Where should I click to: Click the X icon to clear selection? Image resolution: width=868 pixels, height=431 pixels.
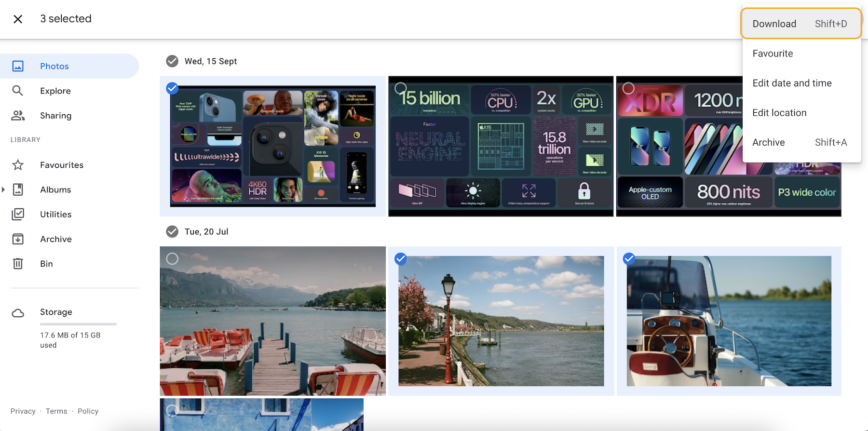coord(18,19)
